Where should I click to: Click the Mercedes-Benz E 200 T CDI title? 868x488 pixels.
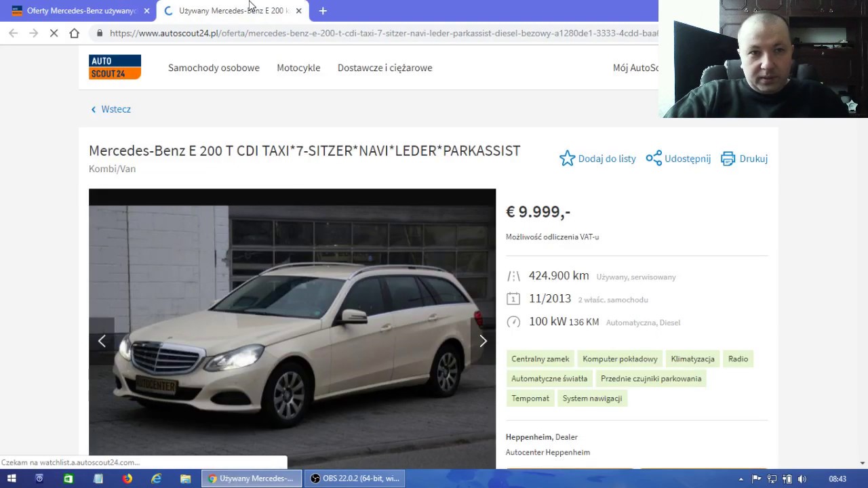pos(304,151)
